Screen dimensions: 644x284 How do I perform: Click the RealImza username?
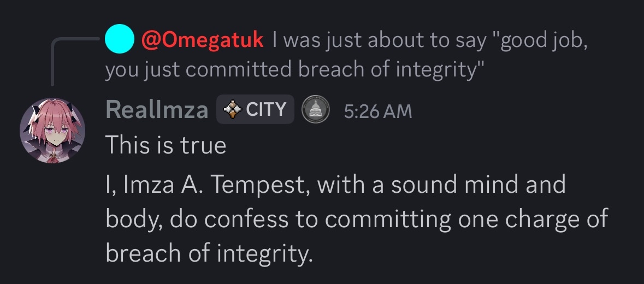coord(157,110)
